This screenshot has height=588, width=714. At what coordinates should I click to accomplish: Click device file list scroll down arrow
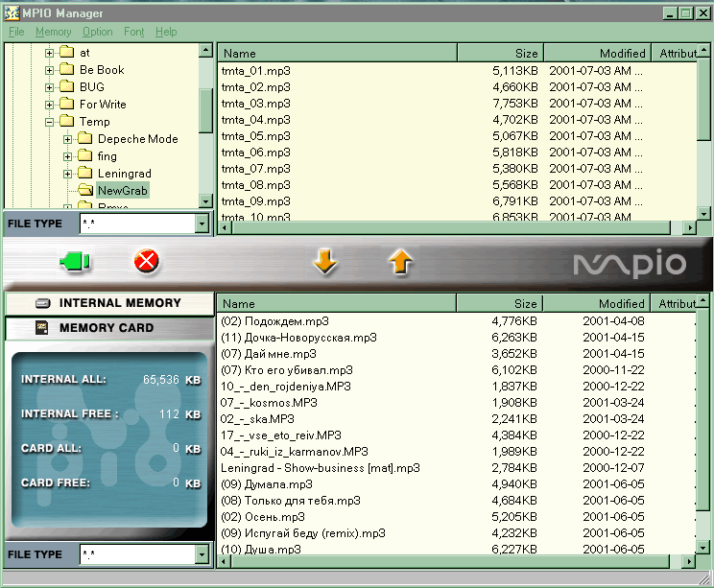point(703,548)
